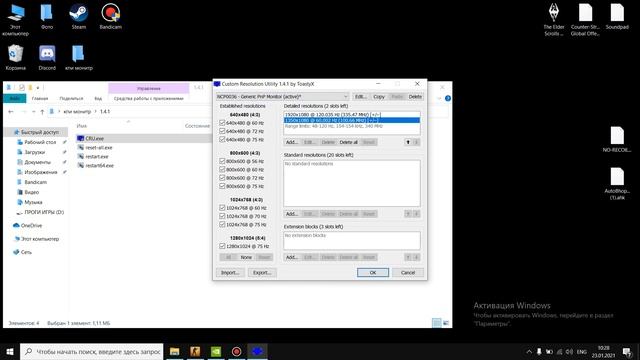Click Управление contextual tab in Explorer
Image resolution: width=640 pixels, height=360 pixels.
(149, 88)
